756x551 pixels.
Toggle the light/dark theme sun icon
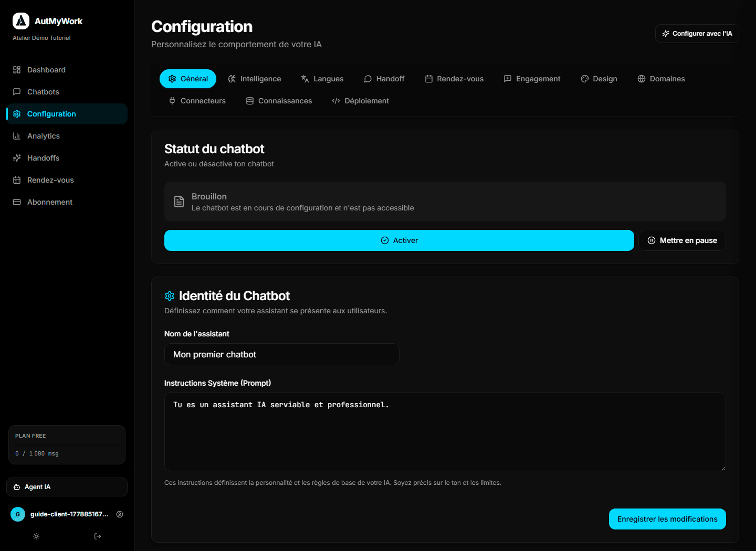pos(36,536)
